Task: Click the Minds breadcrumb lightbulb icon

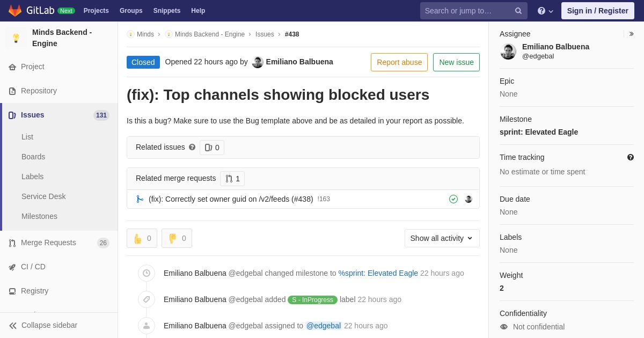Action: coord(130,34)
